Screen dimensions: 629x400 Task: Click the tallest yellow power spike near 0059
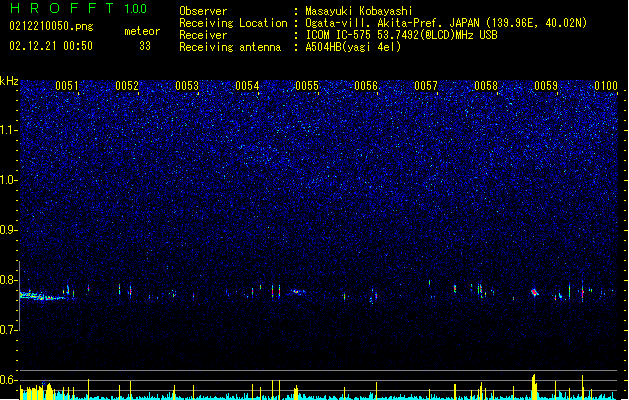pyautogui.click(x=534, y=386)
